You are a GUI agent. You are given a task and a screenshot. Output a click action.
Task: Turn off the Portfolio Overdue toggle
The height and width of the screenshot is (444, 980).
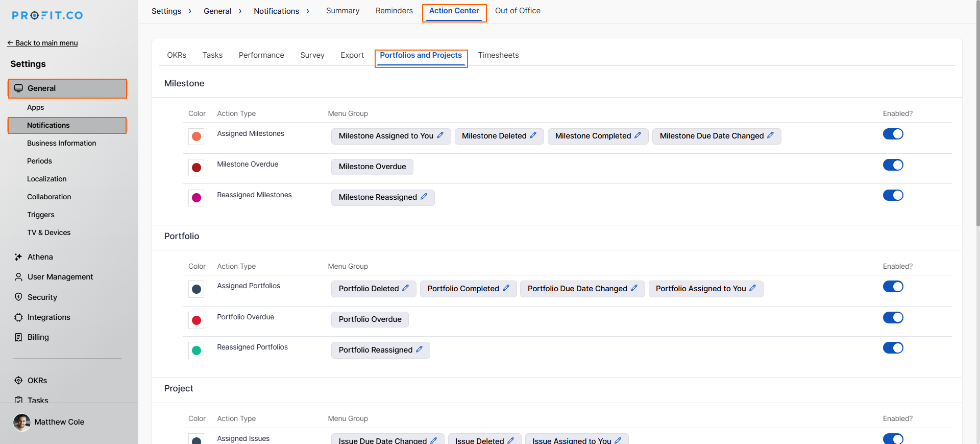tap(893, 318)
